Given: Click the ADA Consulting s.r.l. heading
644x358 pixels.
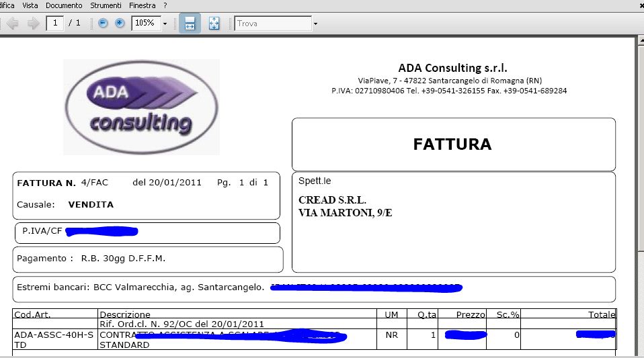Looking at the screenshot, I should point(452,68).
